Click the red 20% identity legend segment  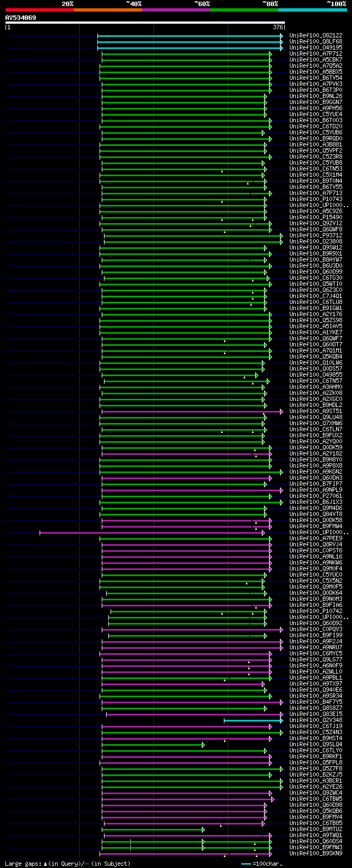coord(40,10)
